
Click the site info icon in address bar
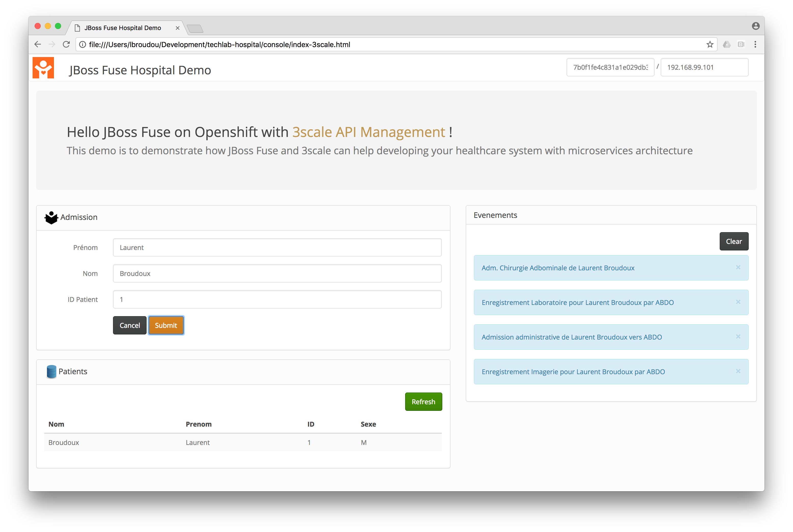pyautogui.click(x=82, y=45)
